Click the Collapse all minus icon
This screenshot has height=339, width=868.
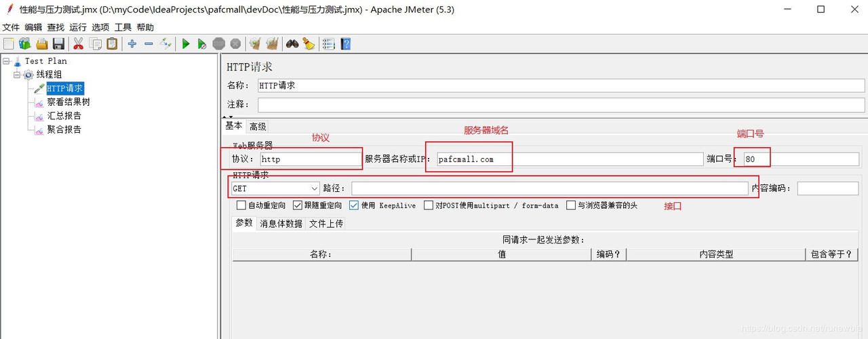click(149, 44)
